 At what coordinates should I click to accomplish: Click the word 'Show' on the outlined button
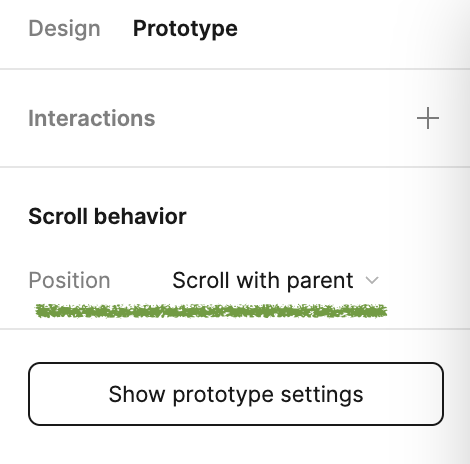click(x=137, y=394)
